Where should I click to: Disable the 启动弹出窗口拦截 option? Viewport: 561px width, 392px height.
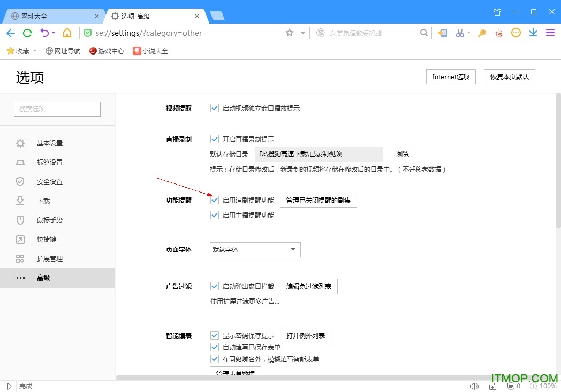[214, 286]
